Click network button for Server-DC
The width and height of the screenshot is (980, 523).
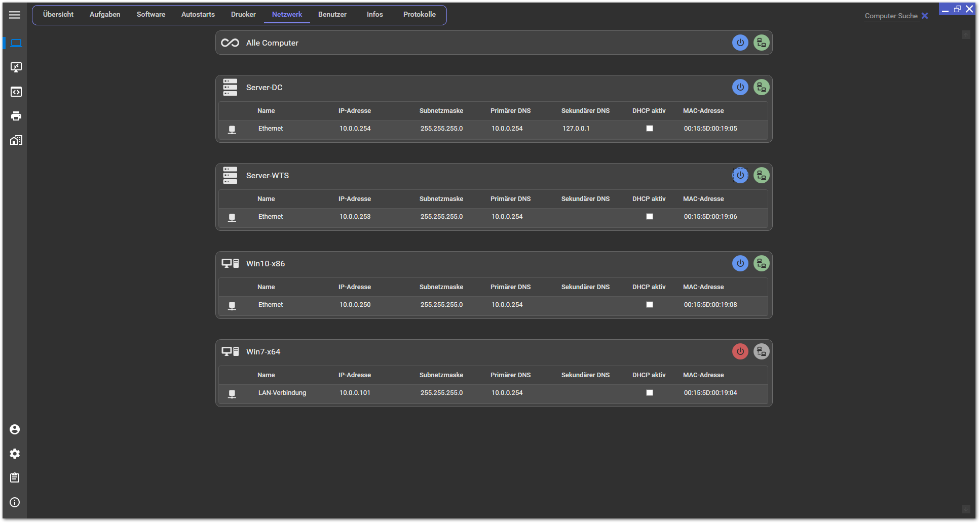click(x=761, y=87)
